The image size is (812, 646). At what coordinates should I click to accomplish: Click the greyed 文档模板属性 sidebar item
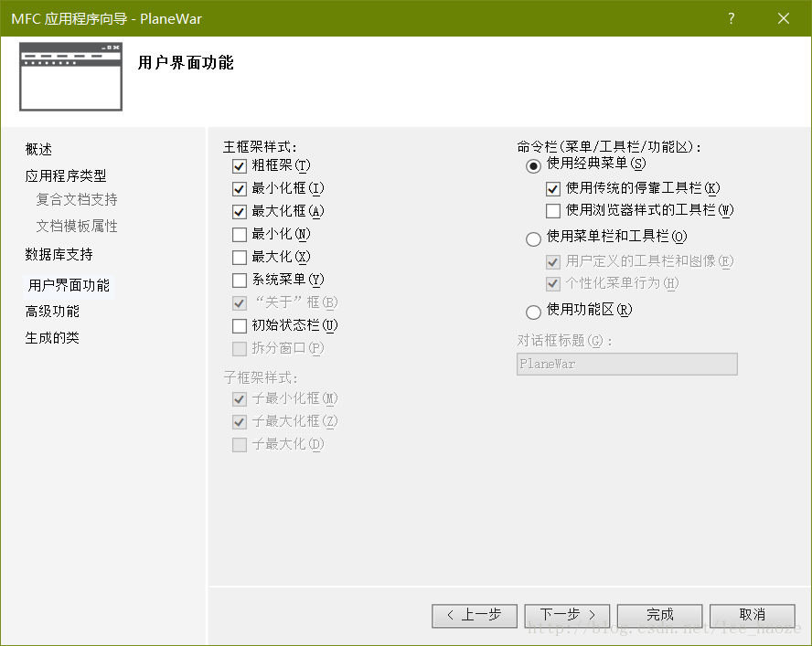77,226
